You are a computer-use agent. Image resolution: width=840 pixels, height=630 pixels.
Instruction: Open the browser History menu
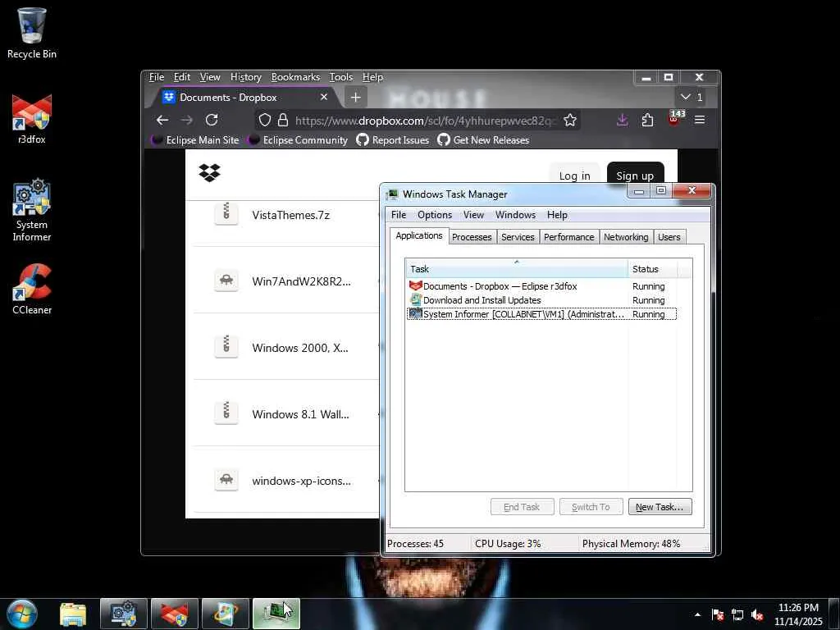pos(246,77)
